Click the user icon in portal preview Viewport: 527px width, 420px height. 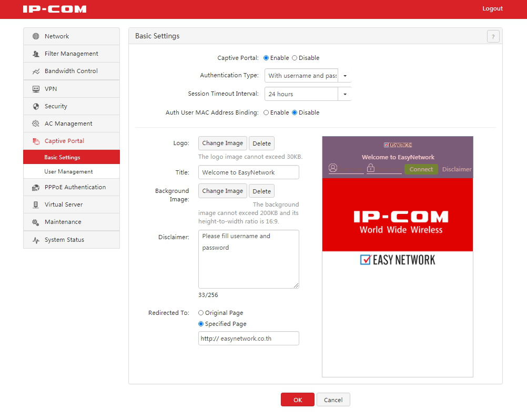[333, 168]
